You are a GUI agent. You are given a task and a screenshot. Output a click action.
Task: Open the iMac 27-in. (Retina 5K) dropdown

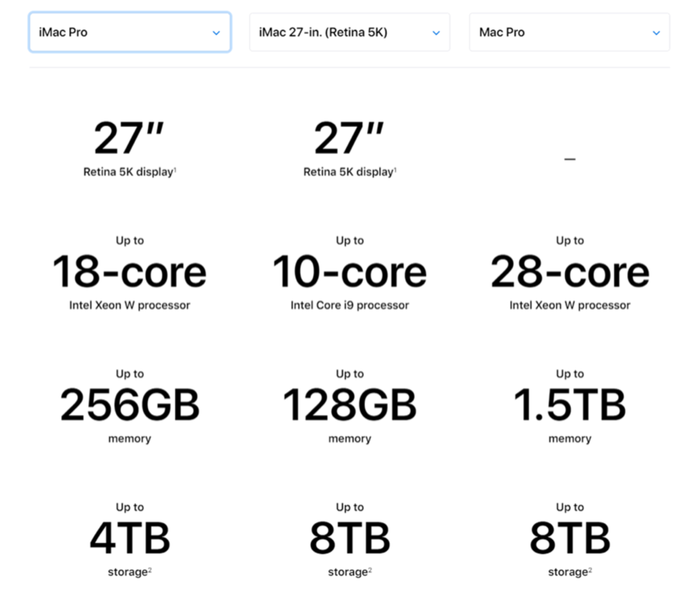[349, 32]
